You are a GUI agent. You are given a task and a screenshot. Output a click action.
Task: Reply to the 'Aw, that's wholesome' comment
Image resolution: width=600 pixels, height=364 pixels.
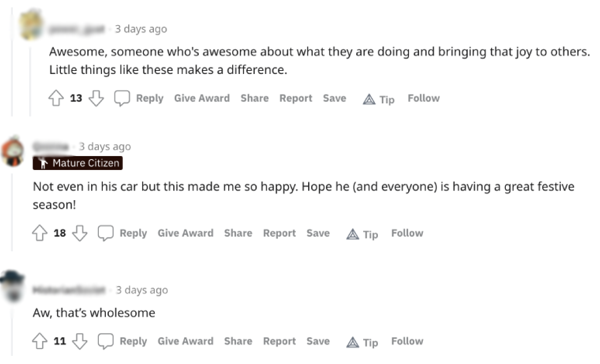[x=133, y=341]
